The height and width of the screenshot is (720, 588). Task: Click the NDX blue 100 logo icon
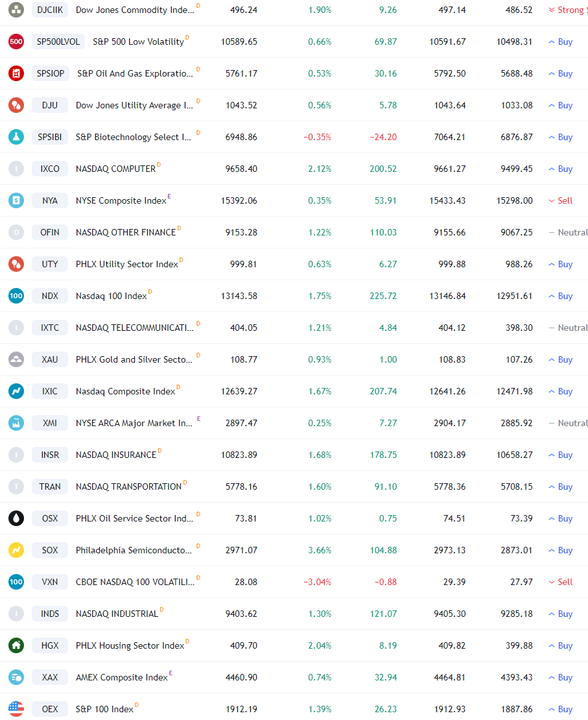coord(16,296)
